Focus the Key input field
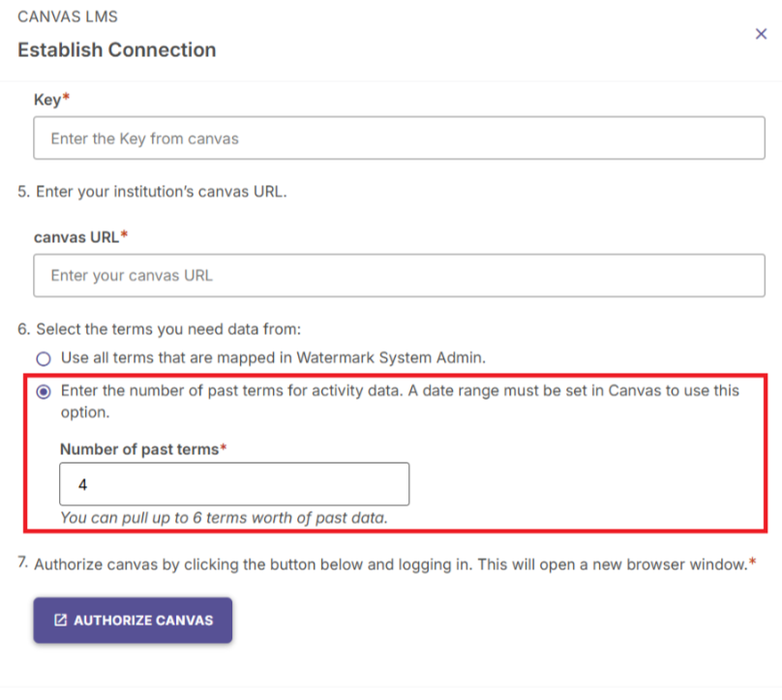The image size is (782, 700). [399, 138]
